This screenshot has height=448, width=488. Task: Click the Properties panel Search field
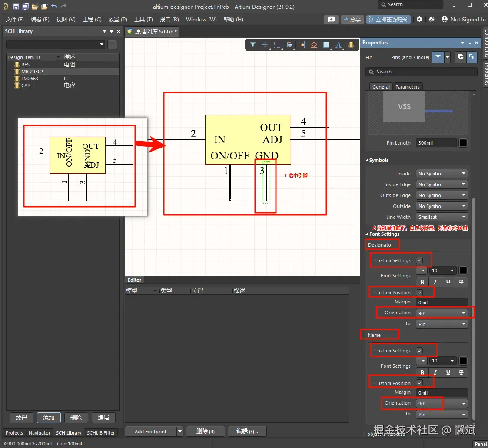coord(422,72)
